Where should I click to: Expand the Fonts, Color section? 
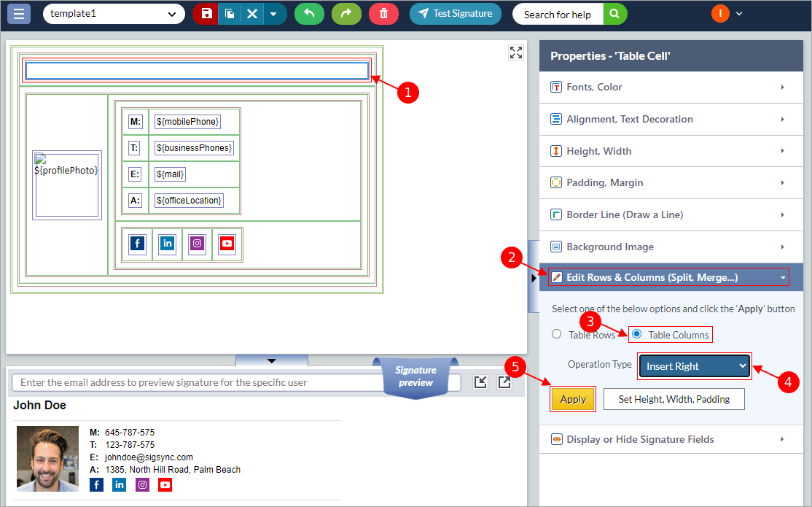(x=671, y=88)
